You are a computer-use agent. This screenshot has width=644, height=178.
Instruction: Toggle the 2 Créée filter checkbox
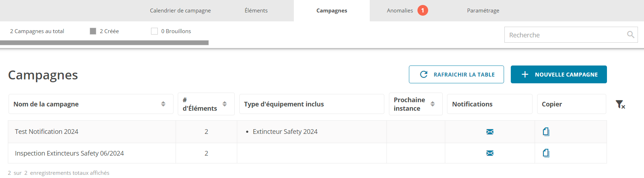(93, 31)
